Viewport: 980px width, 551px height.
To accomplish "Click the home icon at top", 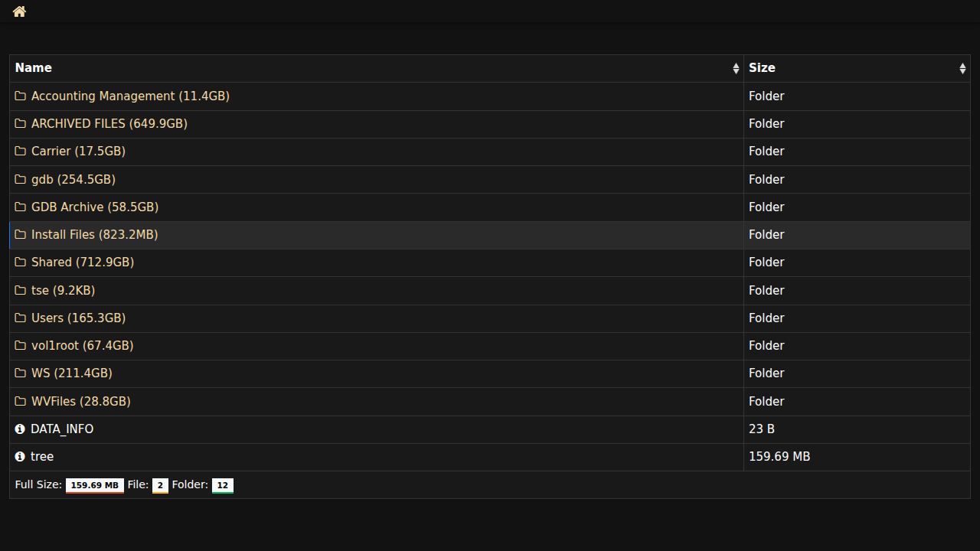I will (19, 11).
